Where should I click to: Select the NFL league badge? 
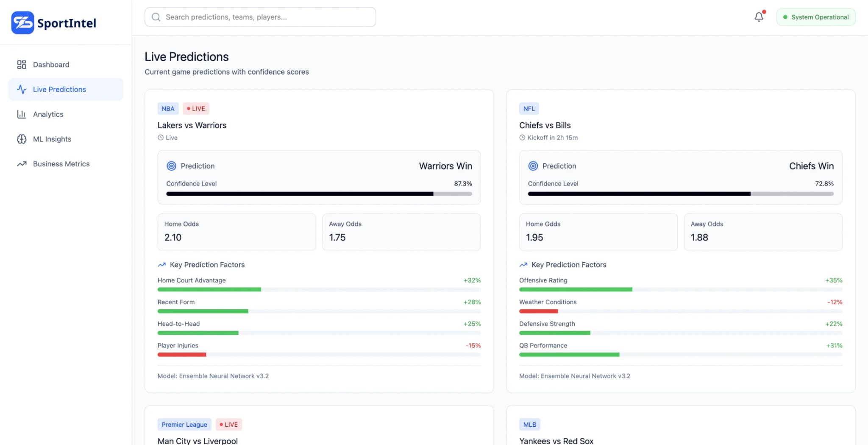pyautogui.click(x=529, y=108)
